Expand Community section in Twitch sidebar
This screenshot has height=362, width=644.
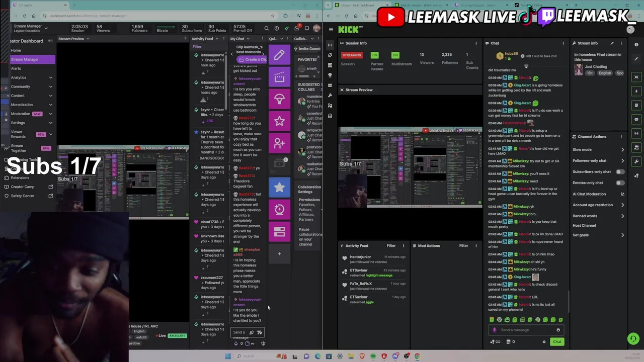coord(50,86)
